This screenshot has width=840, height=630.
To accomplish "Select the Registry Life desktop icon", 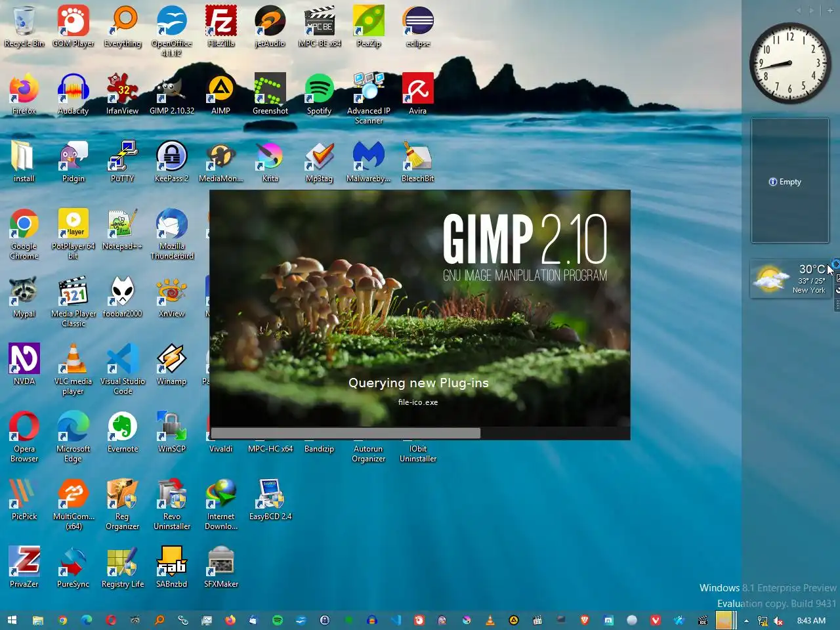I will (x=123, y=568).
